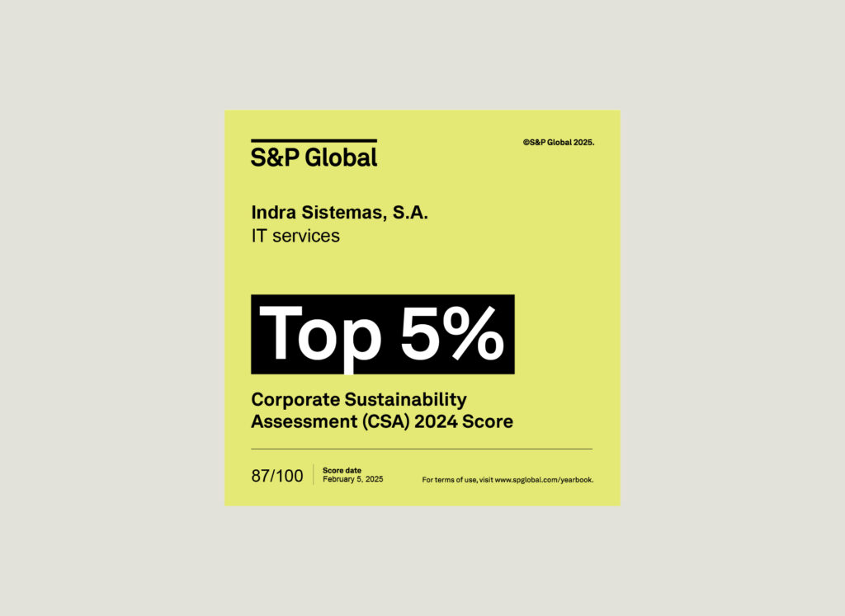Click the IT services industry label
The height and width of the screenshot is (616, 845).
coord(295,236)
